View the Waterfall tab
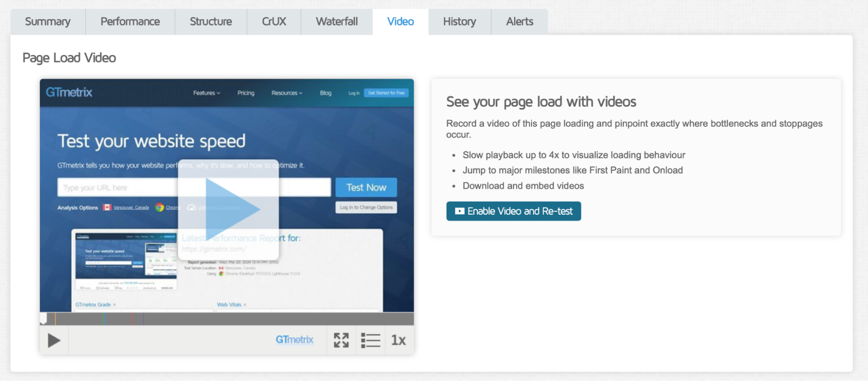 pyautogui.click(x=337, y=22)
